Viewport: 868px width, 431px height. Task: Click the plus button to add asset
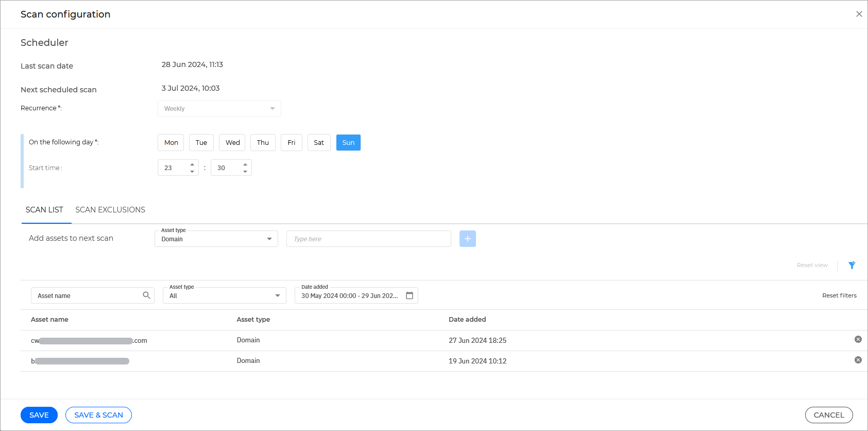(467, 239)
